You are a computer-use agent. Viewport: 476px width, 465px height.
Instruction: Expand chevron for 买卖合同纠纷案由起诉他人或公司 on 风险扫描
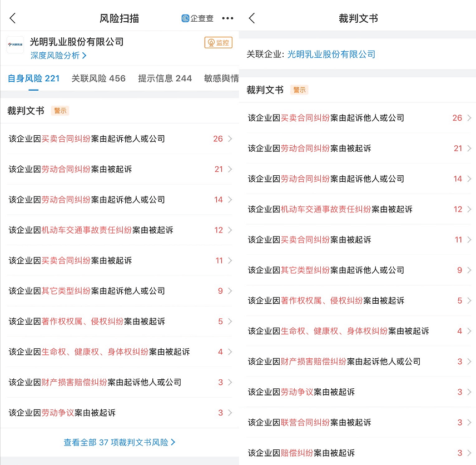pyautogui.click(x=230, y=139)
